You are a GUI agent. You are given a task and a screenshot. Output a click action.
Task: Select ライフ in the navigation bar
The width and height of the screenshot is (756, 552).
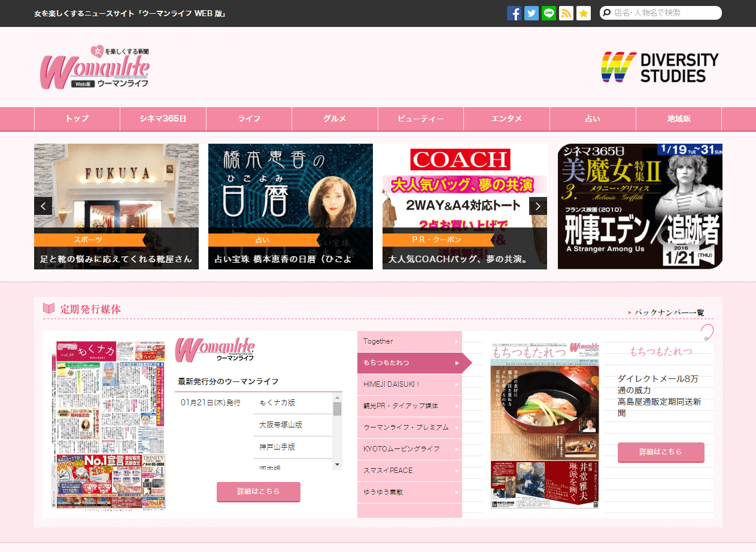coord(249,119)
